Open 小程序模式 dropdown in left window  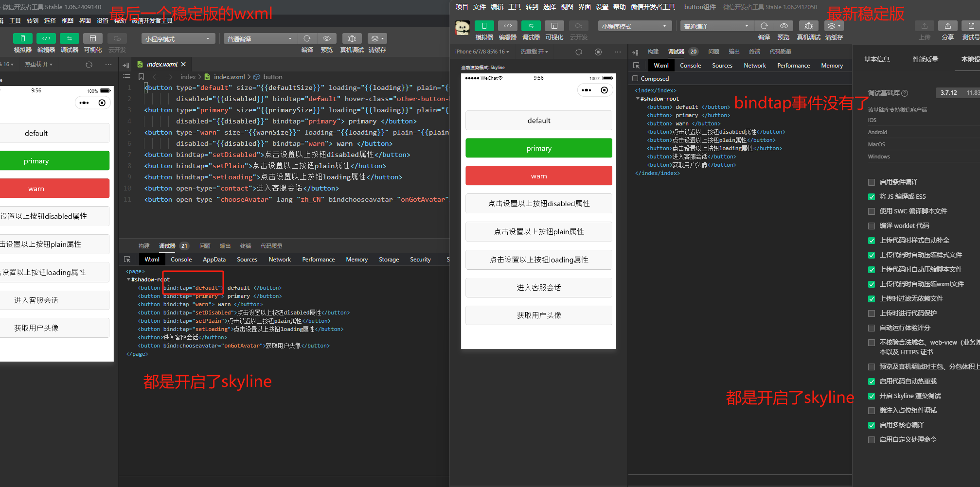178,38
